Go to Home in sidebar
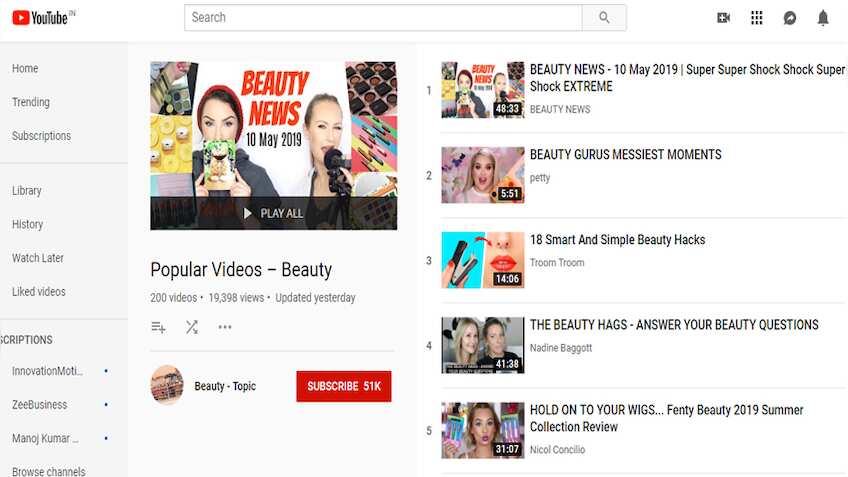Screen dimensions: 848x477 click(x=25, y=69)
